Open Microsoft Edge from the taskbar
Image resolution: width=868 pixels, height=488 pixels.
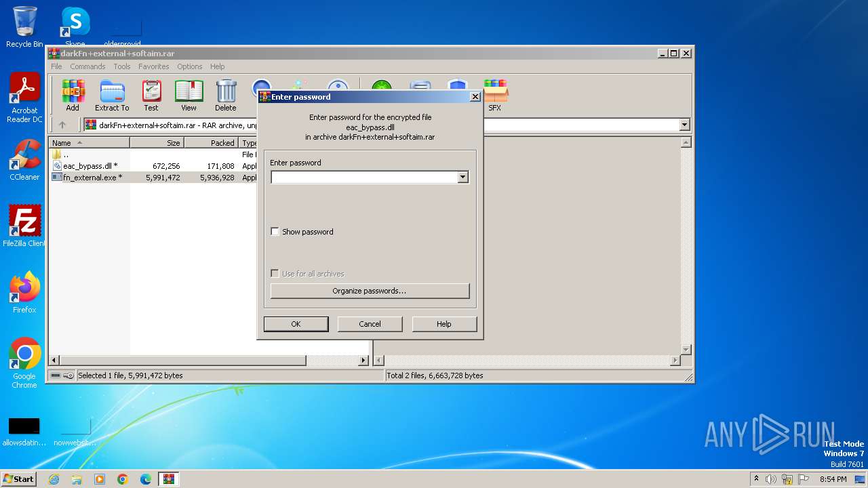pyautogui.click(x=146, y=479)
